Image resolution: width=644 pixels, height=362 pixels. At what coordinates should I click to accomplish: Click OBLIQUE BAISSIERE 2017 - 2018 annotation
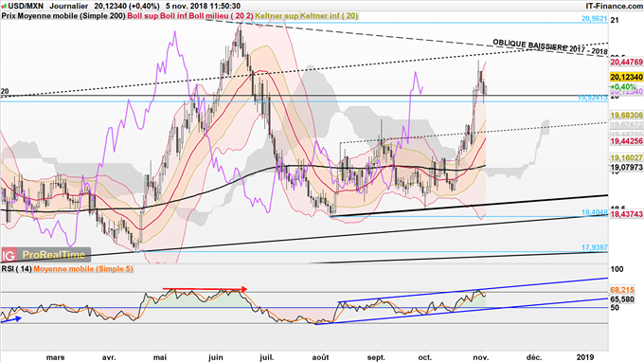coord(550,46)
